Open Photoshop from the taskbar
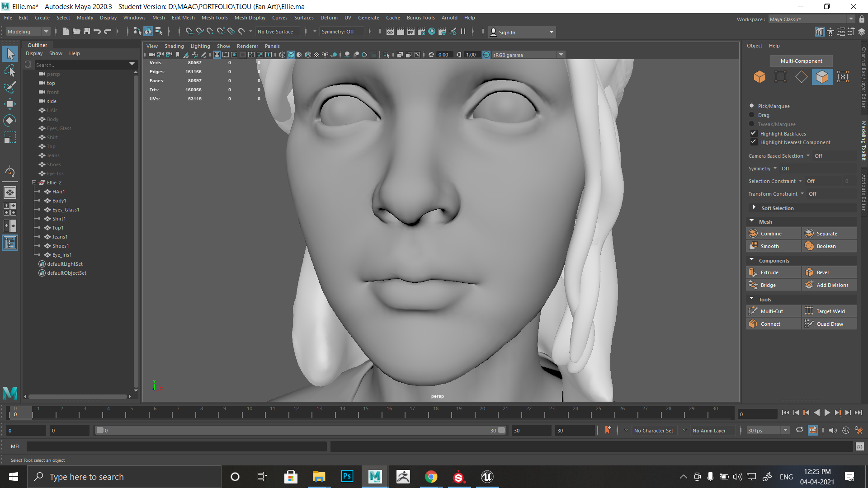The width and height of the screenshot is (868, 488). [347, 477]
